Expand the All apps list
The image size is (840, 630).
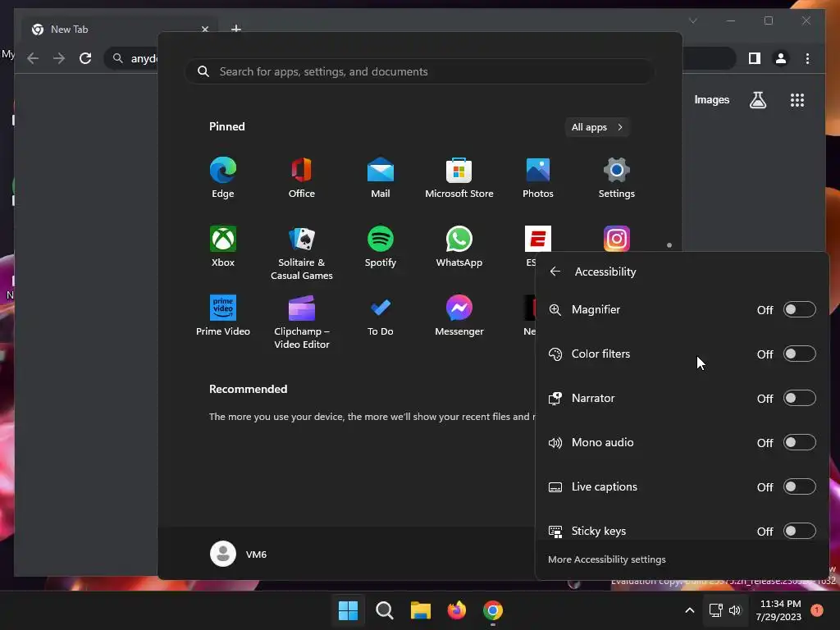click(597, 127)
